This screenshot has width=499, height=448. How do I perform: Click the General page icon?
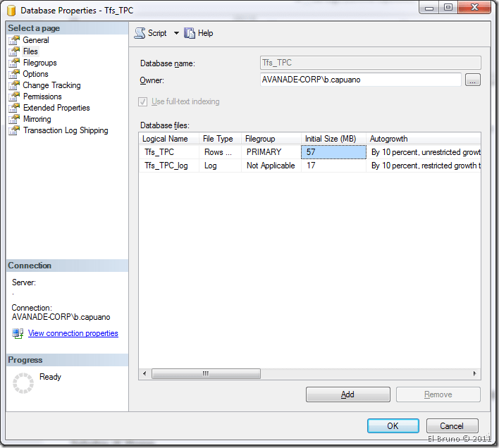13,40
